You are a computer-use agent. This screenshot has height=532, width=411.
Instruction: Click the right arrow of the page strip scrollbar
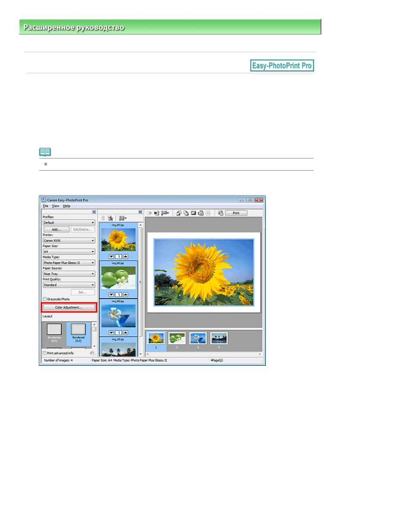click(x=260, y=354)
